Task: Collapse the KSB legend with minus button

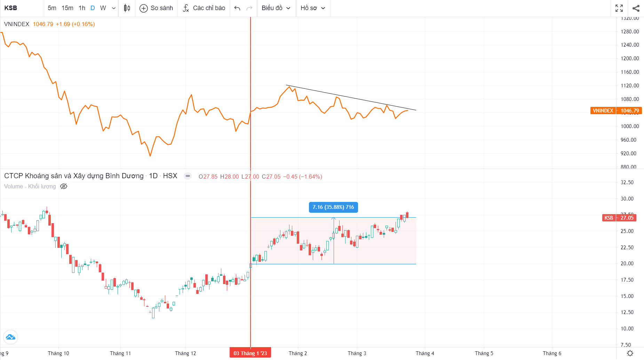Action: tap(188, 176)
